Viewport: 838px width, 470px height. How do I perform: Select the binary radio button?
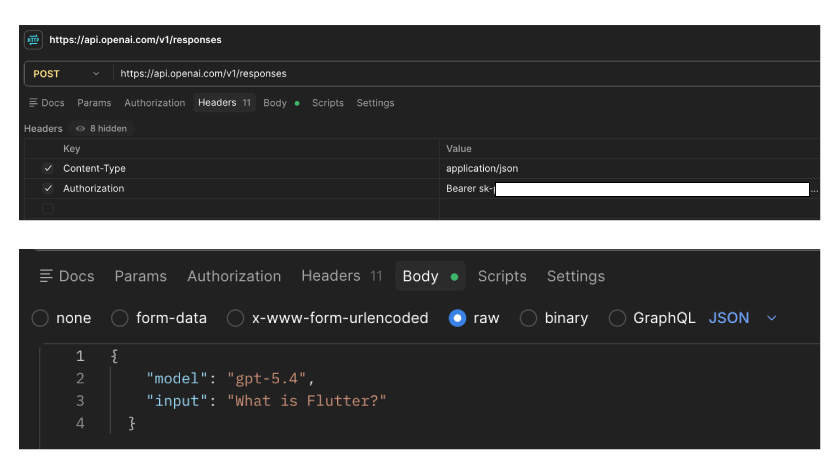[x=528, y=318]
